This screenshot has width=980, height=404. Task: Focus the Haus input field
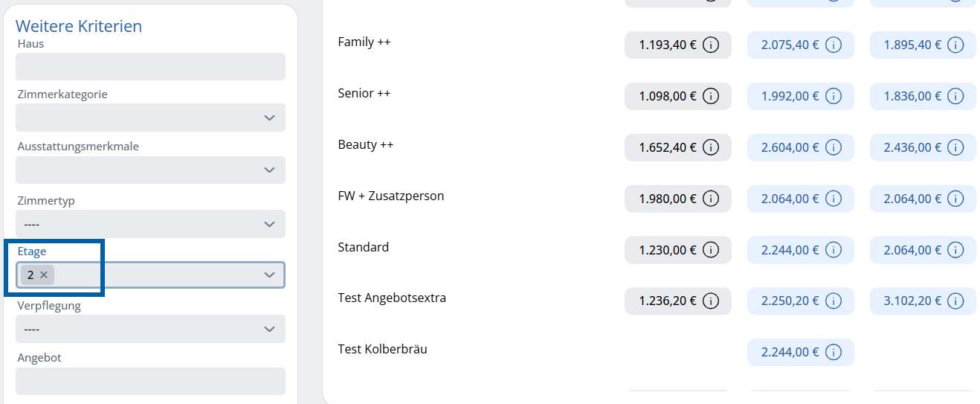150,66
